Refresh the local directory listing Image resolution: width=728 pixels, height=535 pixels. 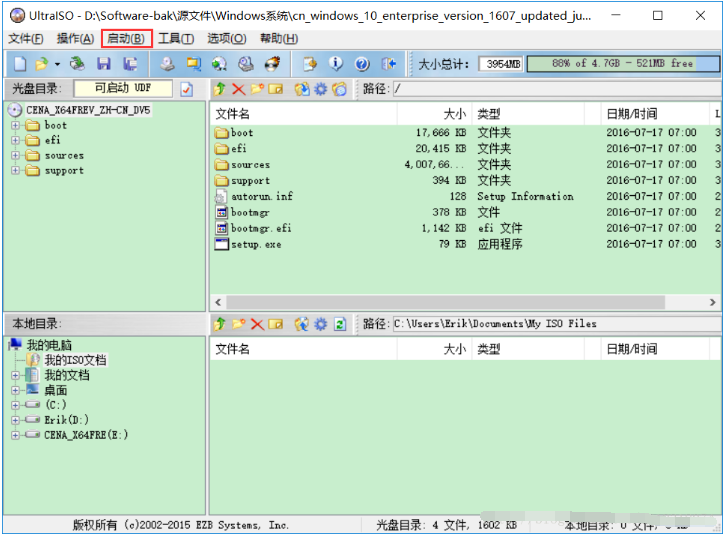(x=340, y=324)
